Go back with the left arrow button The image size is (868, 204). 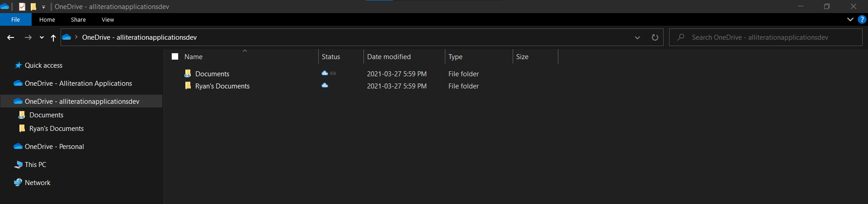tap(11, 37)
